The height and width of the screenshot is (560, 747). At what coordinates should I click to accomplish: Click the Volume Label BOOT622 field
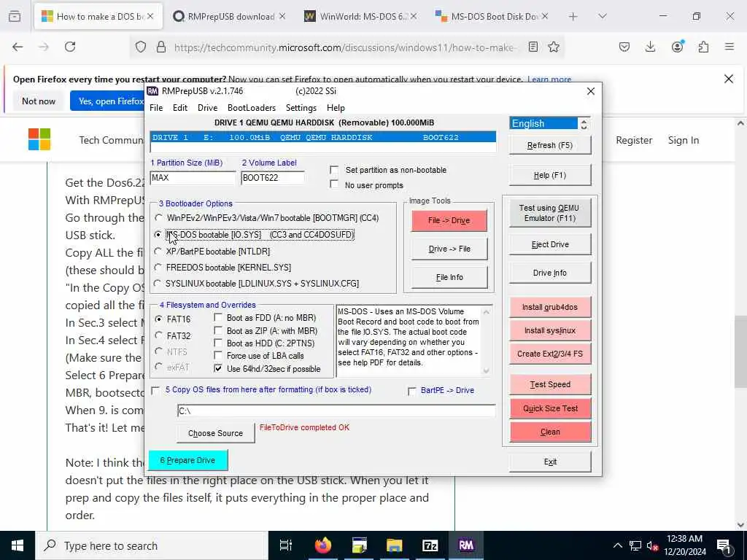pyautogui.click(x=273, y=178)
